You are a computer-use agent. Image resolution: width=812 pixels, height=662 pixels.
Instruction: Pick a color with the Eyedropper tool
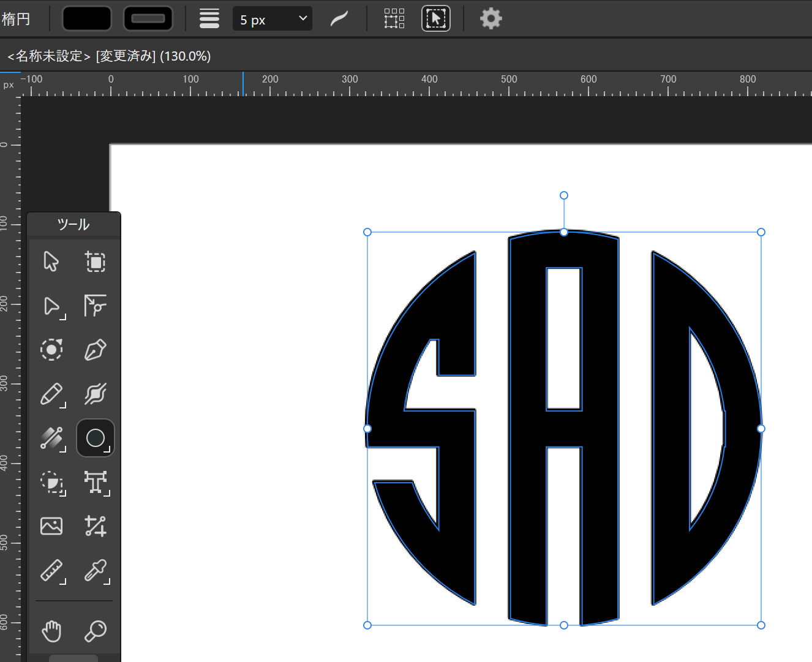95,571
